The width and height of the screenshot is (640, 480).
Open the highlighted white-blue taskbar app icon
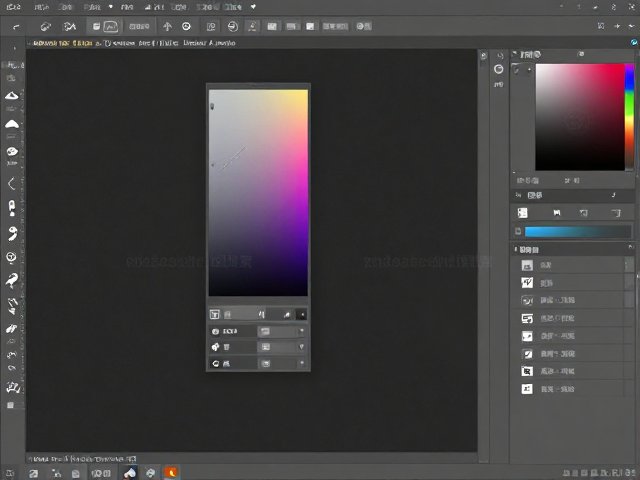click(130, 473)
